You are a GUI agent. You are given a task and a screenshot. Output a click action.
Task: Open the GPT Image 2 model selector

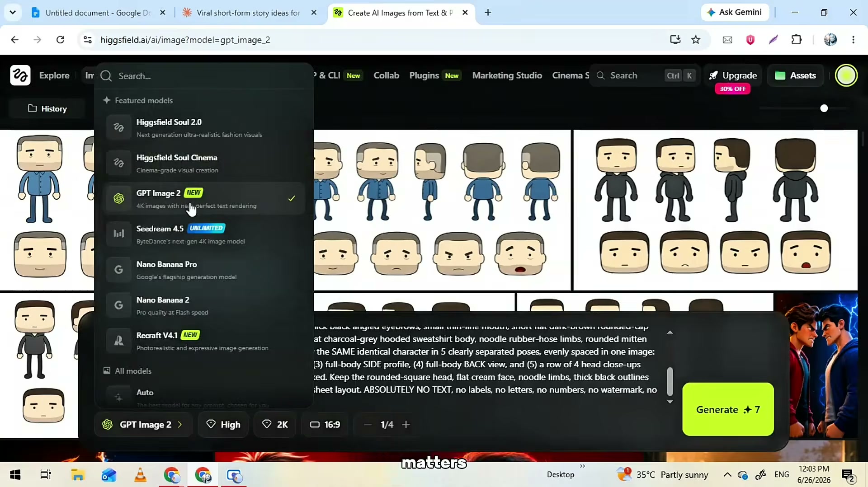(x=143, y=425)
